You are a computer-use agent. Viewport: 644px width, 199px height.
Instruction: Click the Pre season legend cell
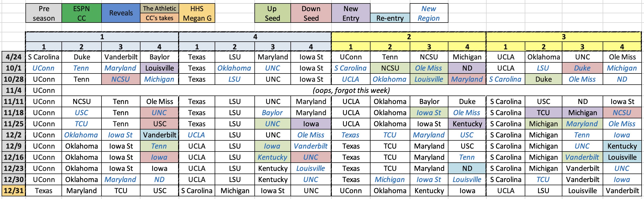pyautogui.click(x=44, y=13)
